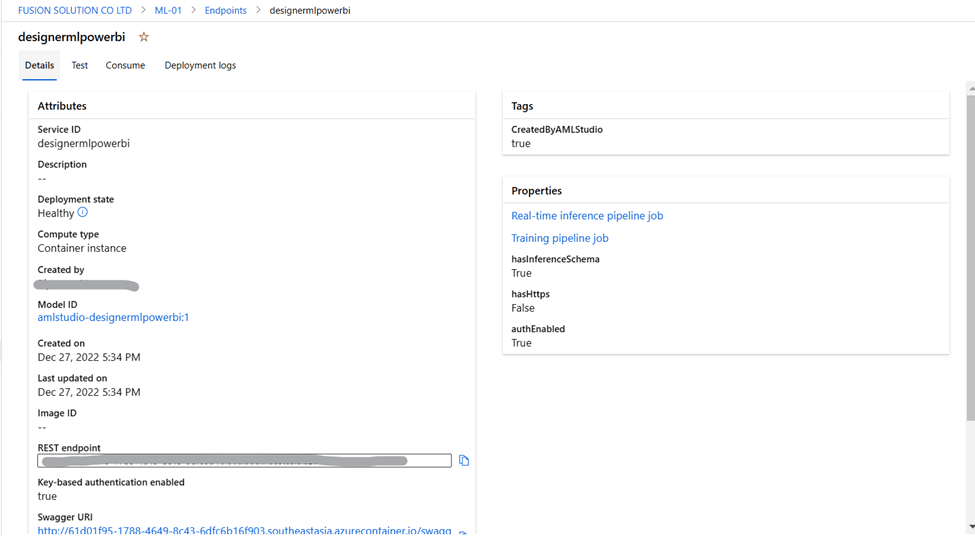Click the info icon next to Healthy

(82, 213)
